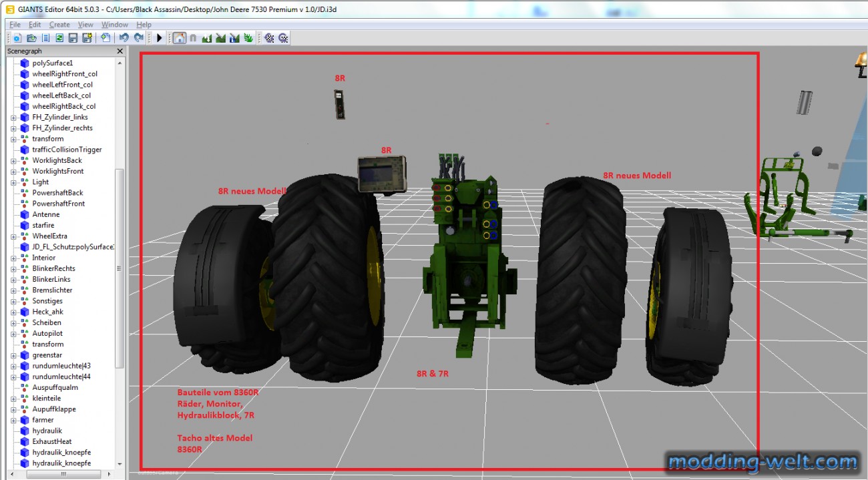Expand the WorklightsFront node
This screenshot has width=868, height=480.
click(x=13, y=172)
